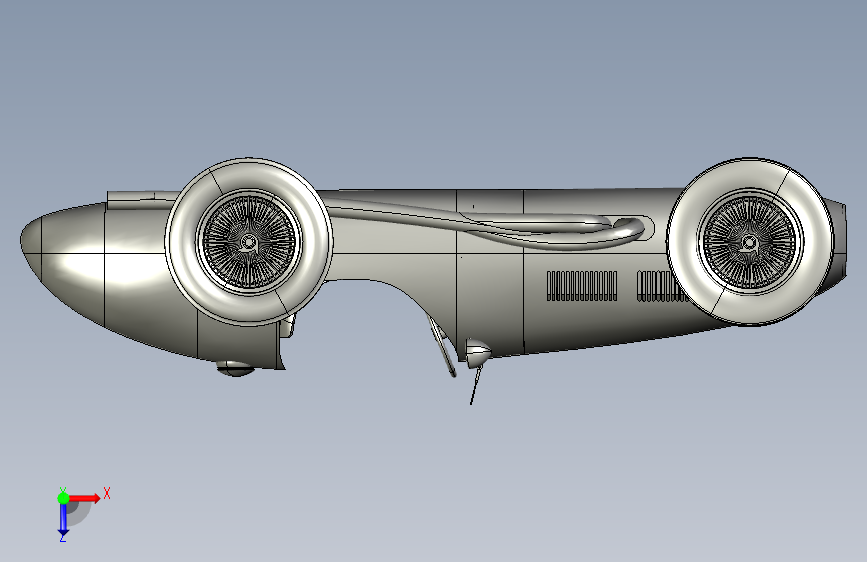The image size is (867, 562).
Task: Select the rear wire-spoke wheel on the right
Action: click(749, 242)
